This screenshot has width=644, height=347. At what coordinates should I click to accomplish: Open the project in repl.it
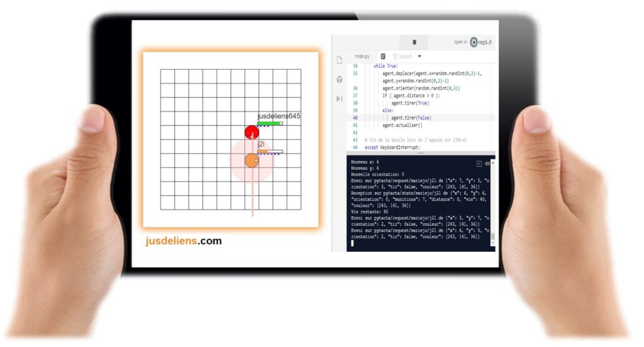(473, 42)
